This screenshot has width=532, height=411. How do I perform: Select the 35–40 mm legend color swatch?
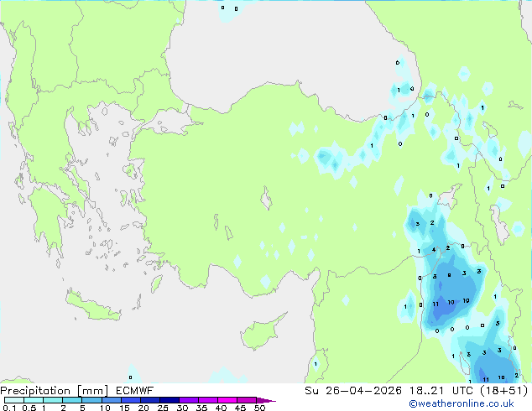[208, 400]
